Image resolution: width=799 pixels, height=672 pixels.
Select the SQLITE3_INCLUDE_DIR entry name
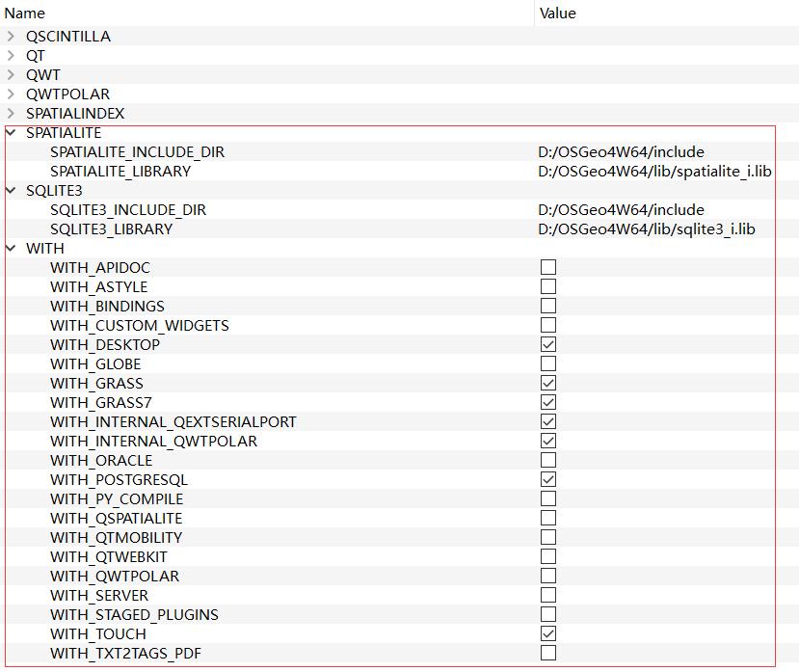(128, 209)
